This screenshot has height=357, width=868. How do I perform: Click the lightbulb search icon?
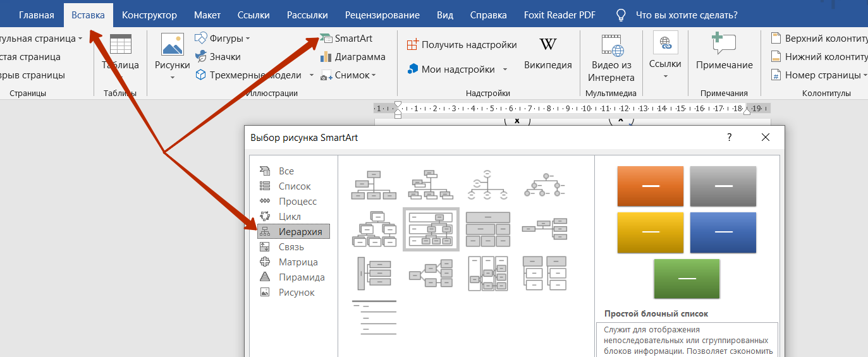pyautogui.click(x=621, y=15)
